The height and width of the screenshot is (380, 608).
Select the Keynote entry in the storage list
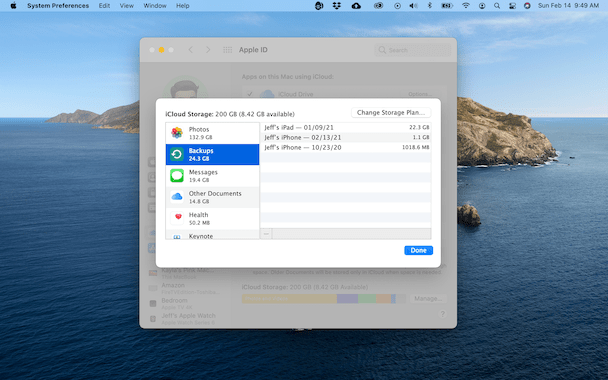pyautogui.click(x=212, y=235)
